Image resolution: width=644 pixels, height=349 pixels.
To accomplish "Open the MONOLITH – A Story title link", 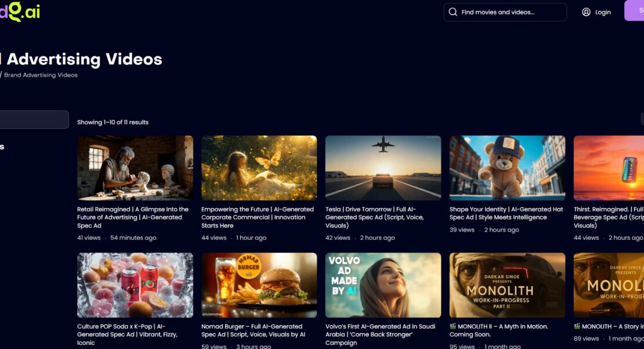I will [x=609, y=326].
